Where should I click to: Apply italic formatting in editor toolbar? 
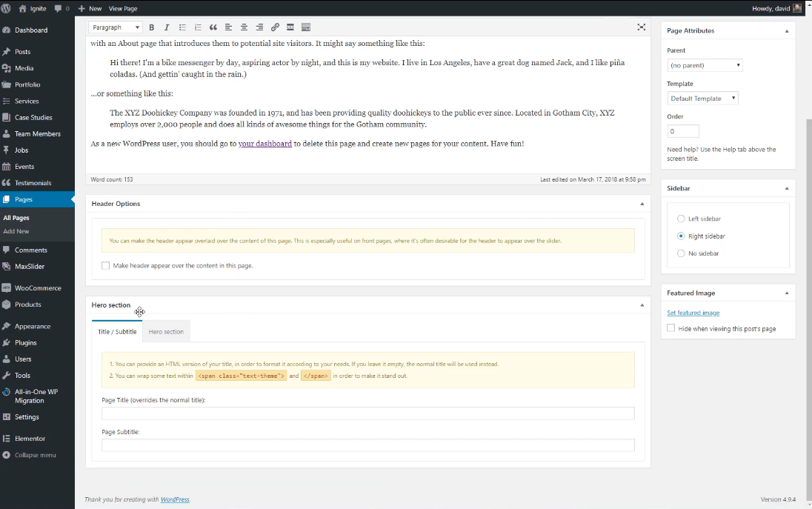pyautogui.click(x=167, y=27)
